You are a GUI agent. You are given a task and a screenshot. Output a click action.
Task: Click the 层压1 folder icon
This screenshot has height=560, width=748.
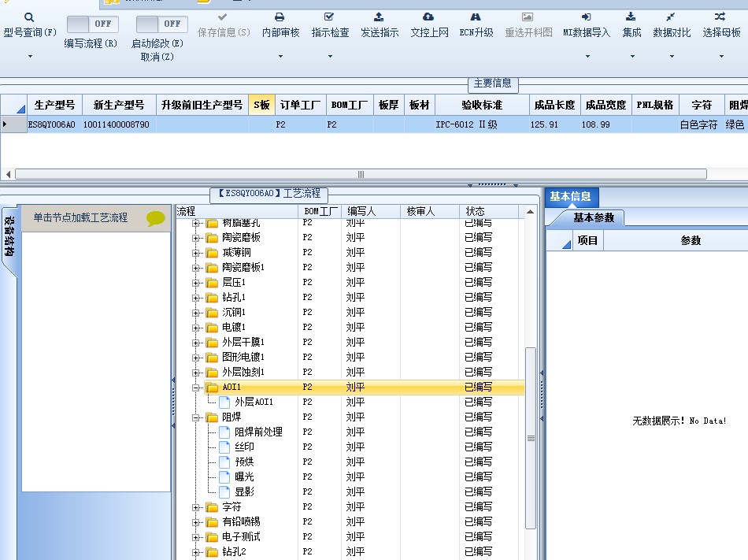click(x=212, y=283)
